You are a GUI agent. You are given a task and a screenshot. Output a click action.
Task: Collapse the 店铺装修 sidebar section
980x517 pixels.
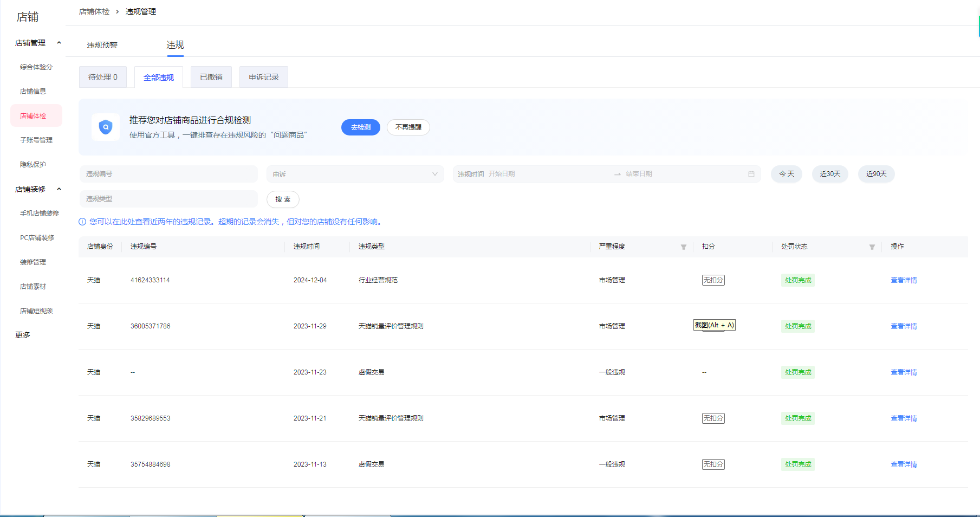click(59, 189)
